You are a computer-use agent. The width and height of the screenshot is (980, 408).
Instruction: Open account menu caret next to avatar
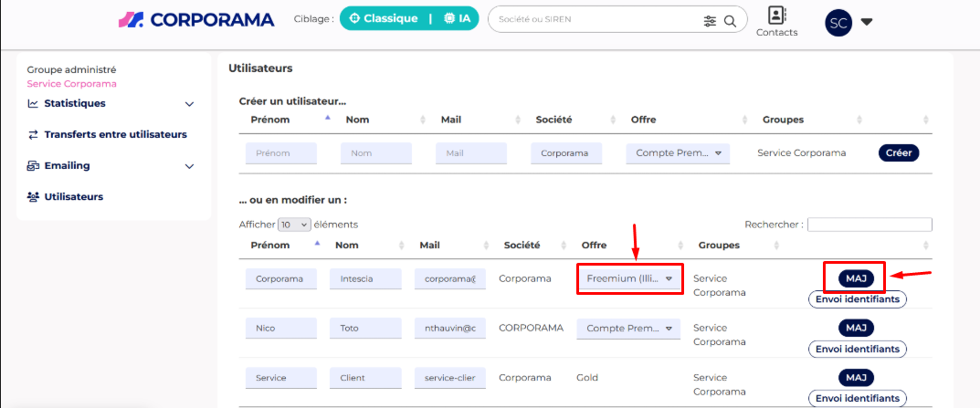[867, 22]
